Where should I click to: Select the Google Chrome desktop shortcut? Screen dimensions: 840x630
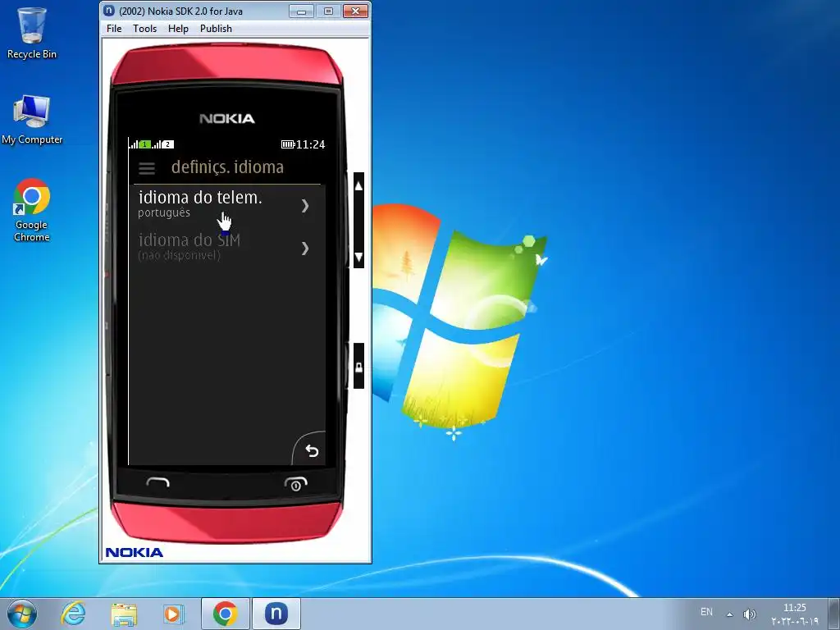pos(32,210)
